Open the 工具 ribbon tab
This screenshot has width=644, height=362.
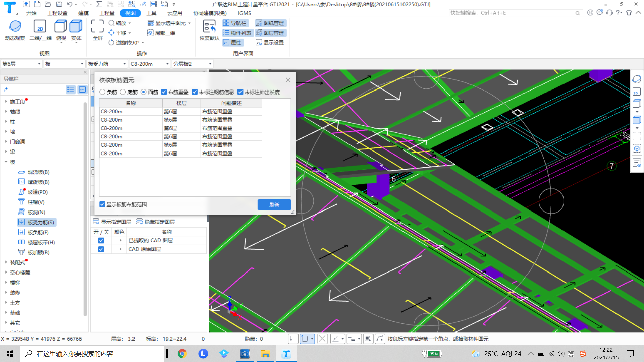point(151,13)
